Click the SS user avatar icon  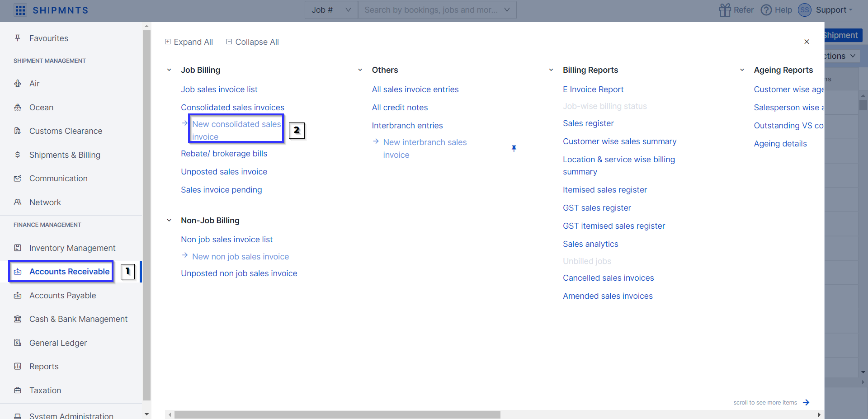pyautogui.click(x=805, y=10)
